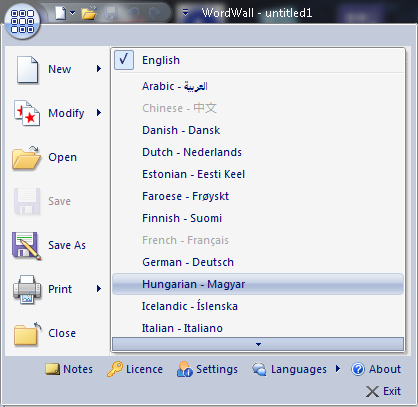Click the new document icon in quick toolbar
The width and height of the screenshot is (418, 407).
coord(61,13)
